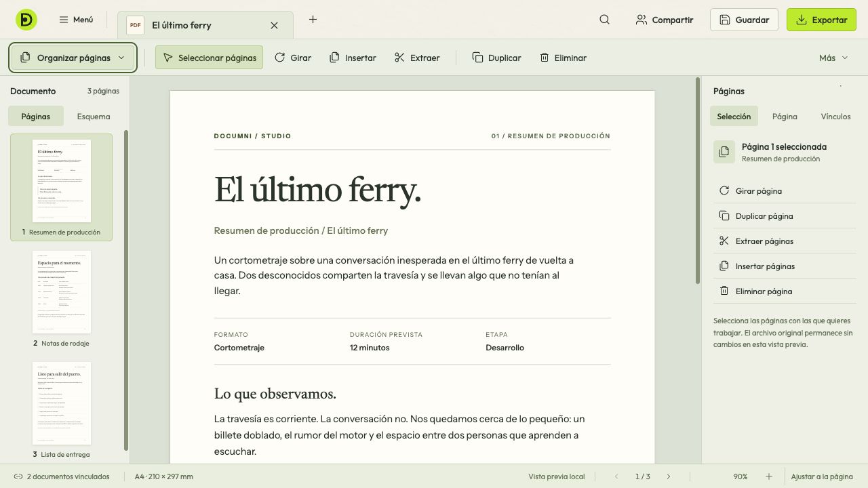Click Eliminar trash tool in top toolbar
Viewport: 868px width, 488px height.
tap(563, 58)
